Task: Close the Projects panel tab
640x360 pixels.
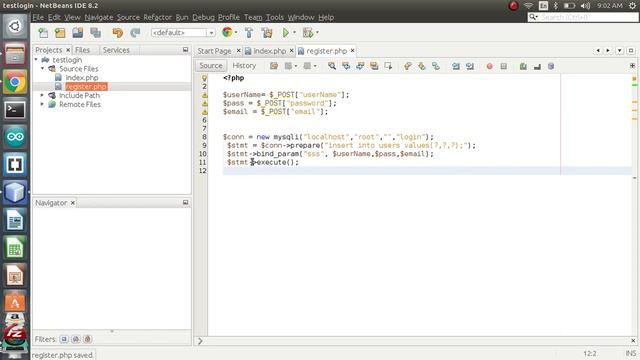Action: click(68, 50)
